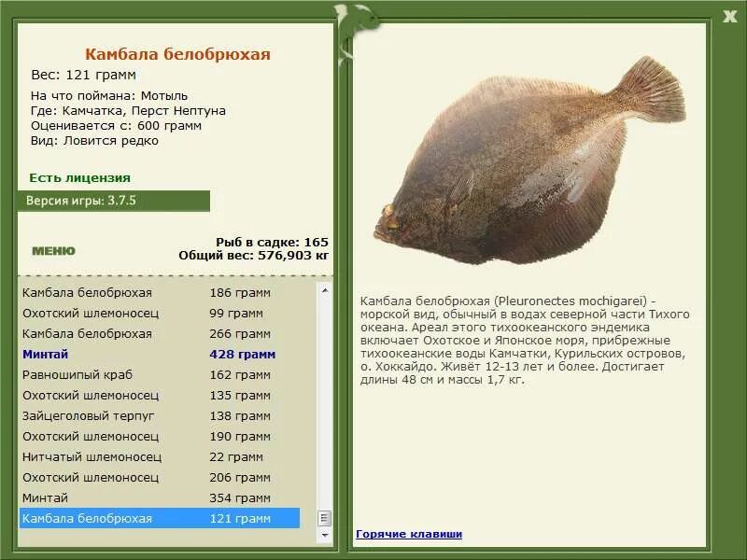This screenshot has width=747, height=560.
Task: Click the Общий вес: 576,903 кг text
Action: 253,255
